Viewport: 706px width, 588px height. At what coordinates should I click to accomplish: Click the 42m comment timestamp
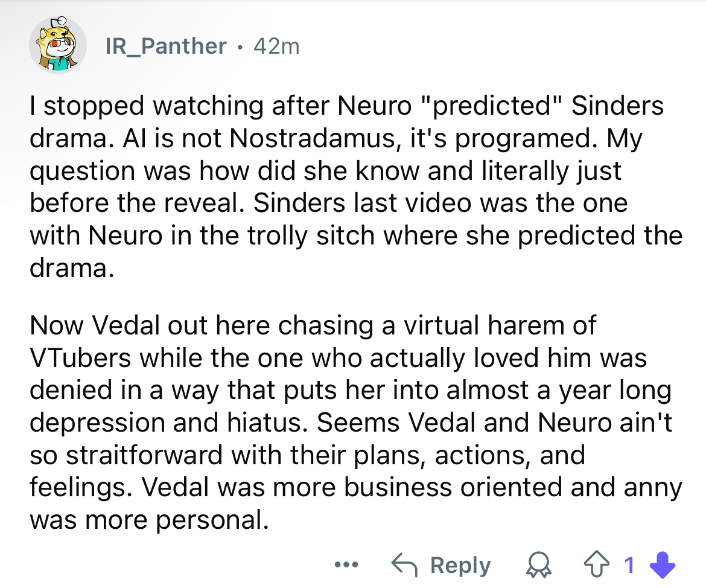point(276,46)
